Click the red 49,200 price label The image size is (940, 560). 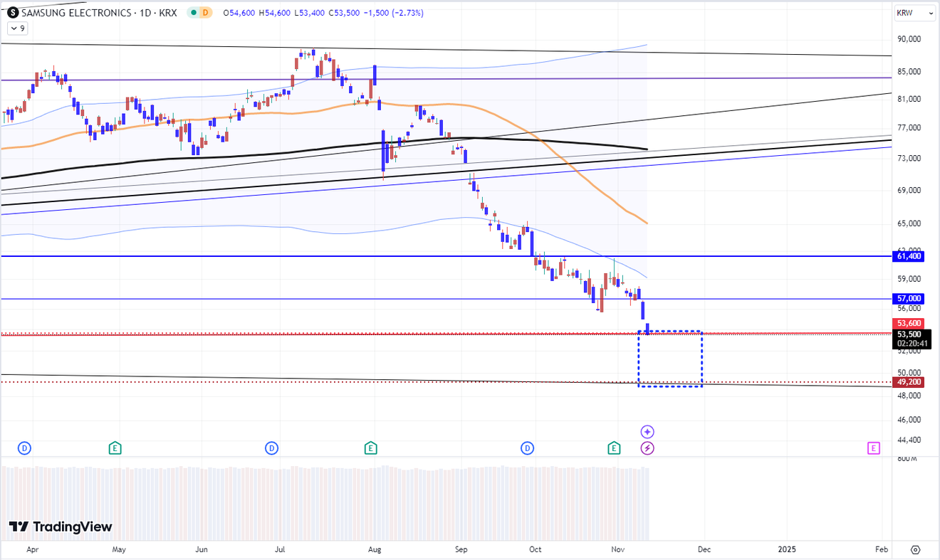(909, 382)
